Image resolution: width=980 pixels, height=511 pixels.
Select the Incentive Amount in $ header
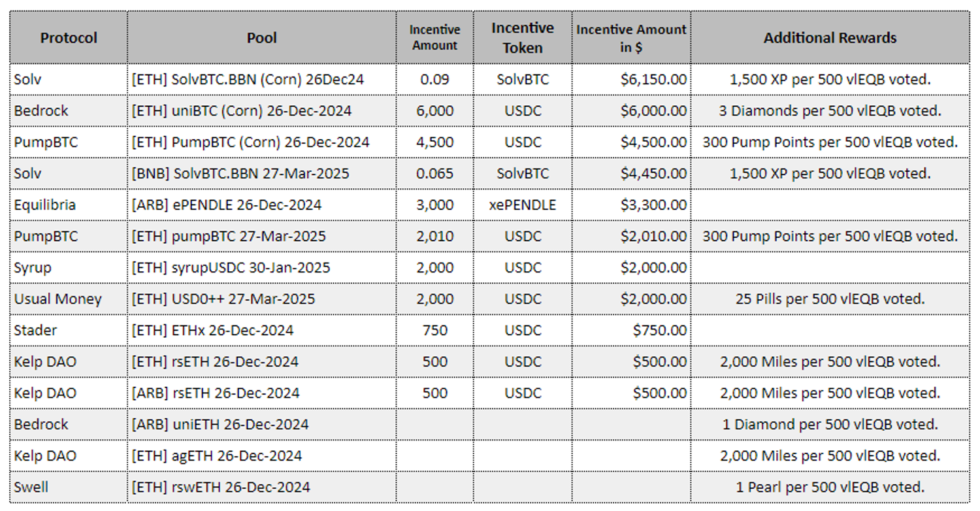coord(631,38)
